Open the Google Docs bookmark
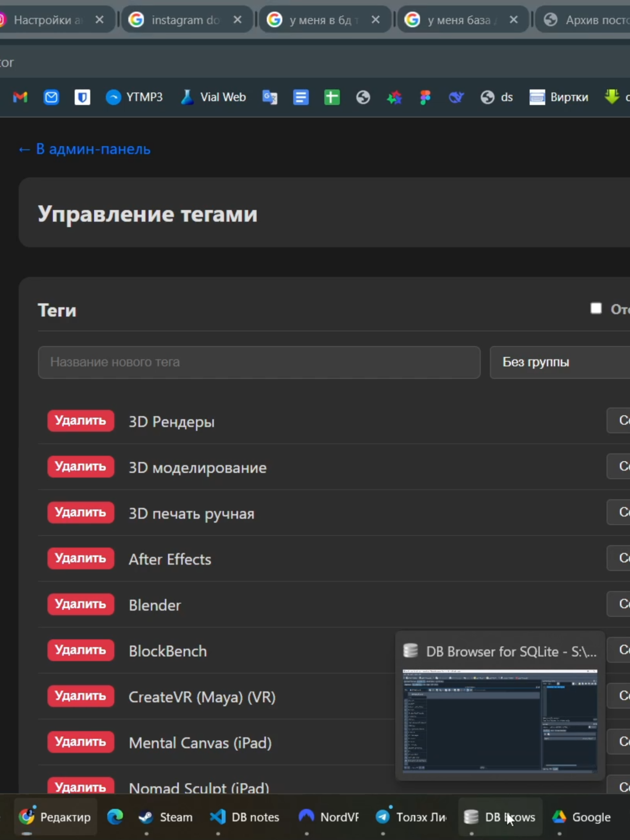Viewport: 630px width, 840px height. [x=301, y=97]
